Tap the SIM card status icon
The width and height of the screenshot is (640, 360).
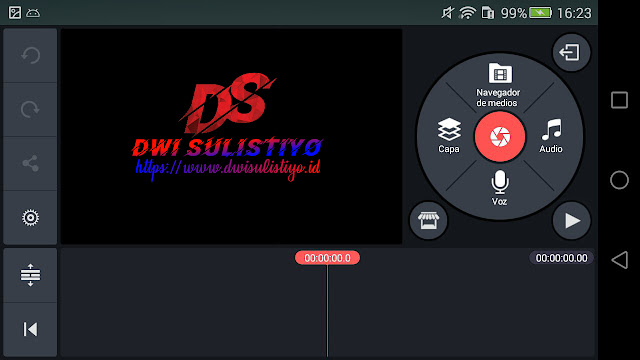[488, 13]
